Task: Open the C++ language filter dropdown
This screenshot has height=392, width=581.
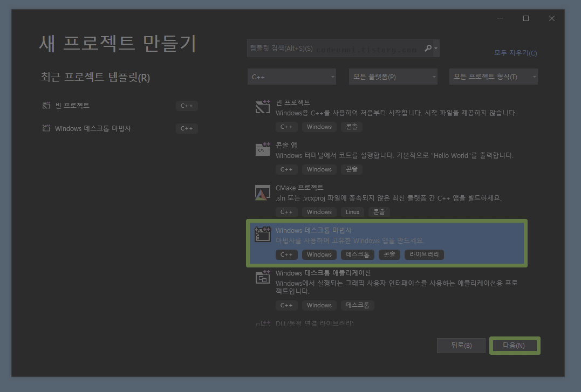Action: pos(292,77)
